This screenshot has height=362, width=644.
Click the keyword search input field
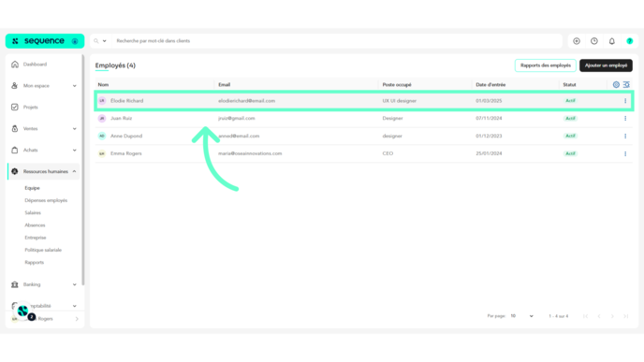(337, 41)
